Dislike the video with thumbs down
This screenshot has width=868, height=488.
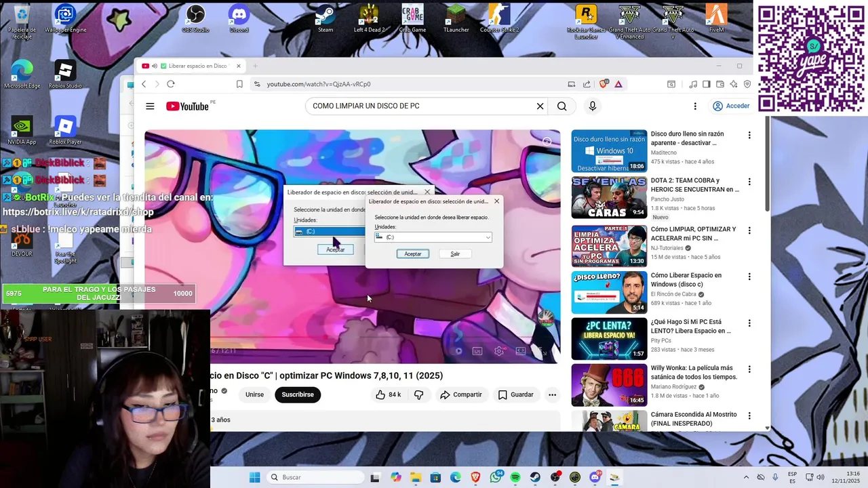click(418, 394)
